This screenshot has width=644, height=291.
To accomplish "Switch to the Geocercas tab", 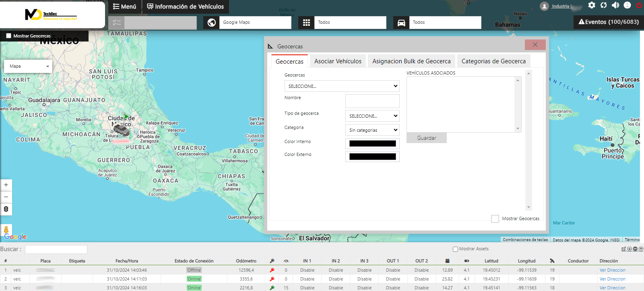I will [289, 61].
